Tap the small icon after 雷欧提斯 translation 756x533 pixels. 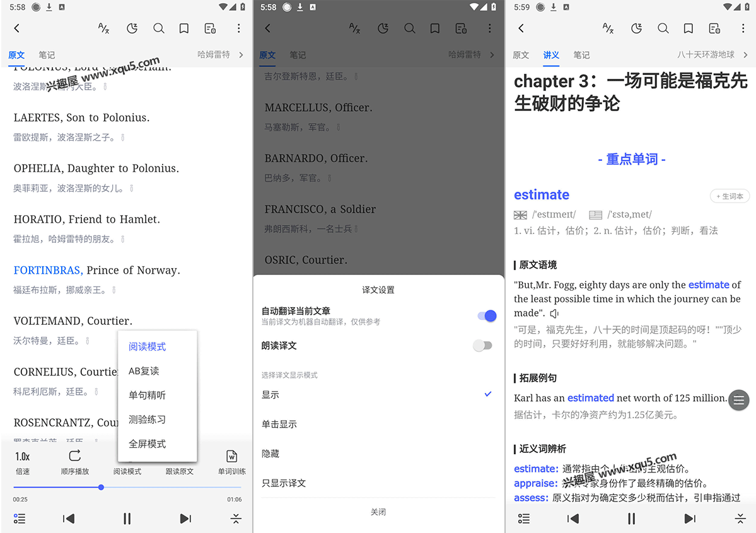click(123, 138)
